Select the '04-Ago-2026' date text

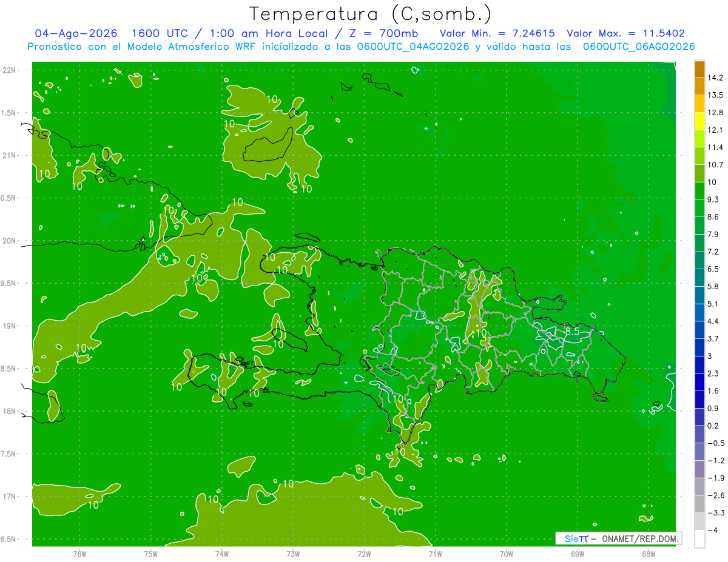[x=76, y=33]
